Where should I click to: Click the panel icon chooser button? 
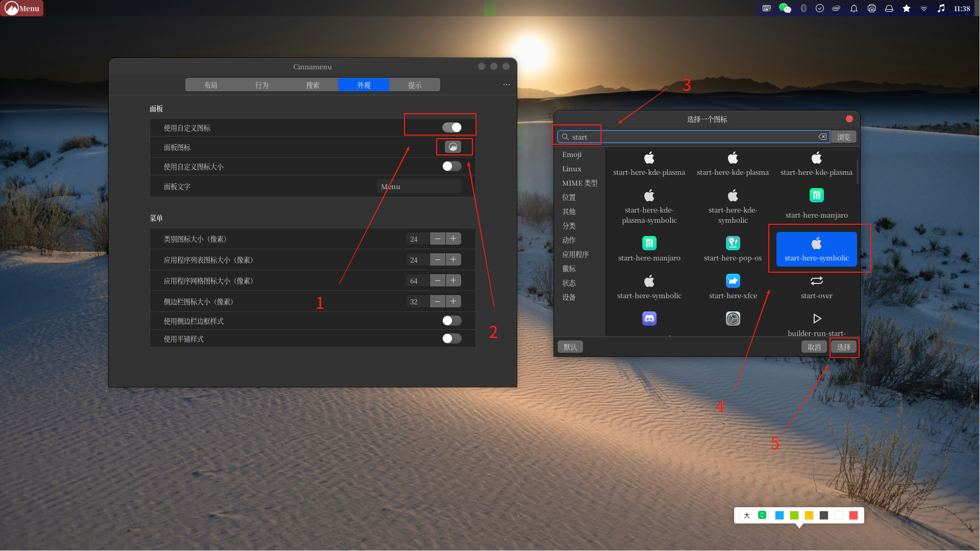(x=453, y=147)
